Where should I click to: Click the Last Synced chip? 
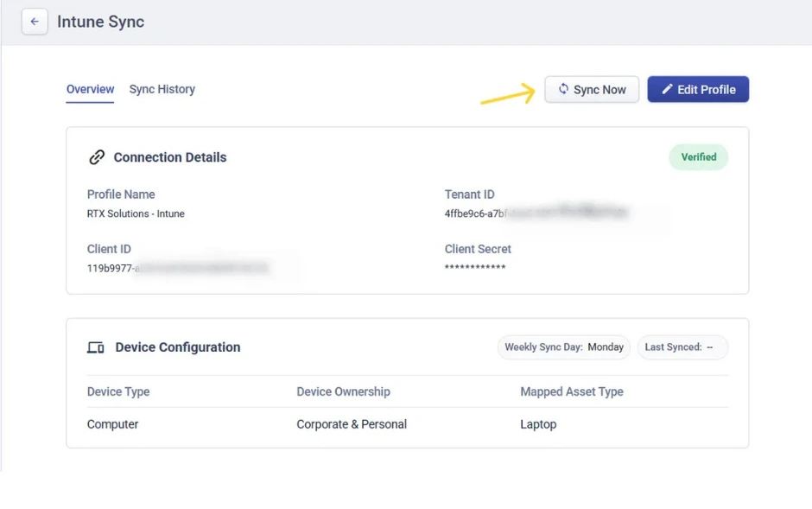pos(682,347)
